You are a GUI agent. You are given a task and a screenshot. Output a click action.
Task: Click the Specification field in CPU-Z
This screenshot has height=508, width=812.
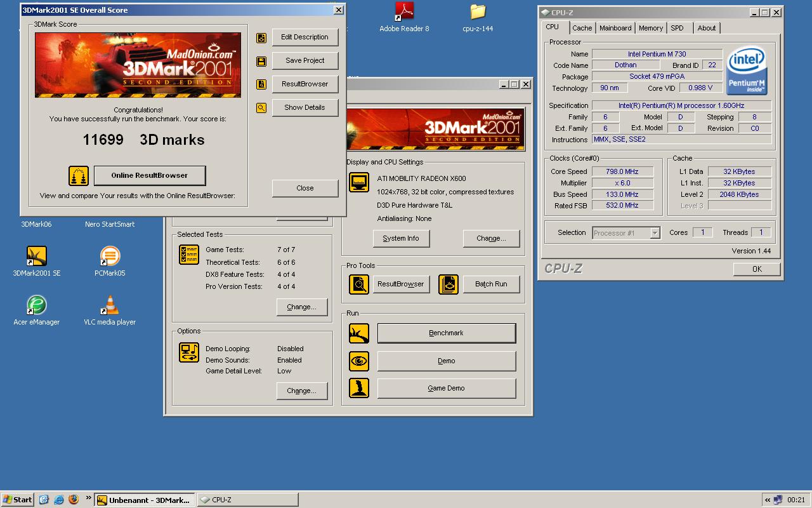coord(682,105)
